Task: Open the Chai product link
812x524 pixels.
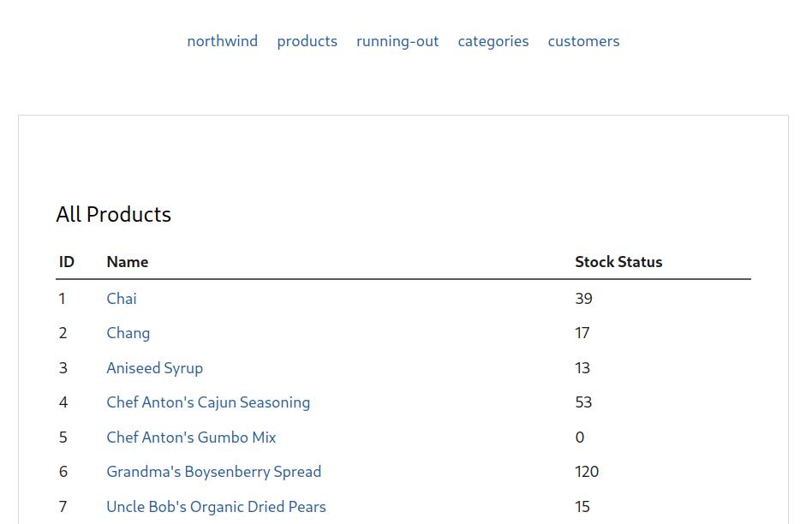Action: [122, 298]
